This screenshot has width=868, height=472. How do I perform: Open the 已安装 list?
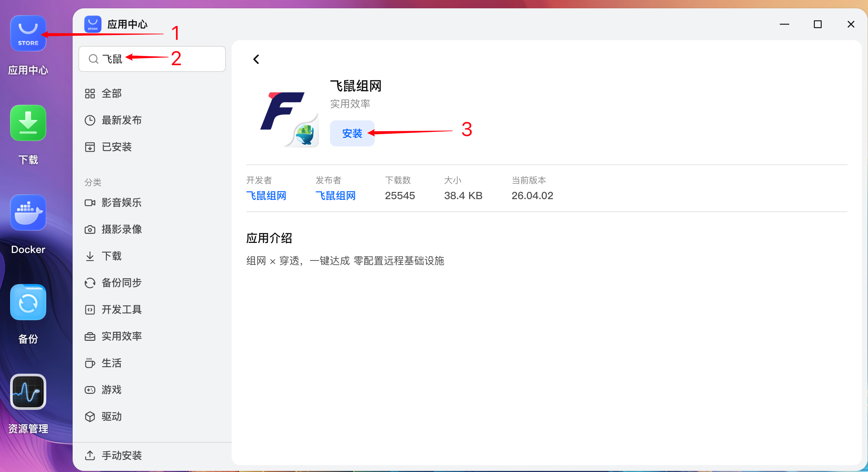click(152, 147)
